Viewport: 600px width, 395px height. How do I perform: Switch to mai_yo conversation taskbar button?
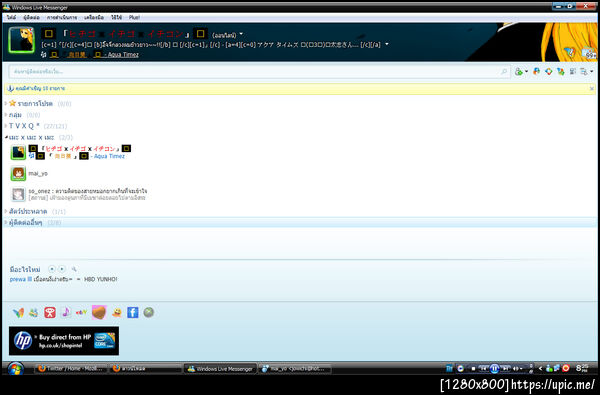click(295, 369)
